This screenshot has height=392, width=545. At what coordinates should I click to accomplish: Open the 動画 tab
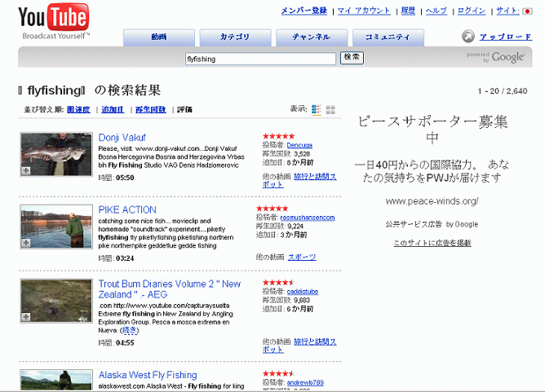click(159, 37)
